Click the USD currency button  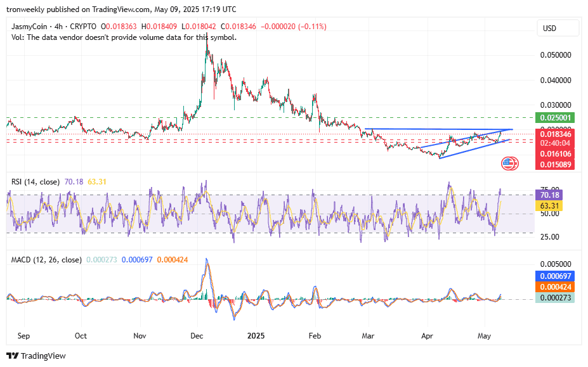[x=558, y=28]
